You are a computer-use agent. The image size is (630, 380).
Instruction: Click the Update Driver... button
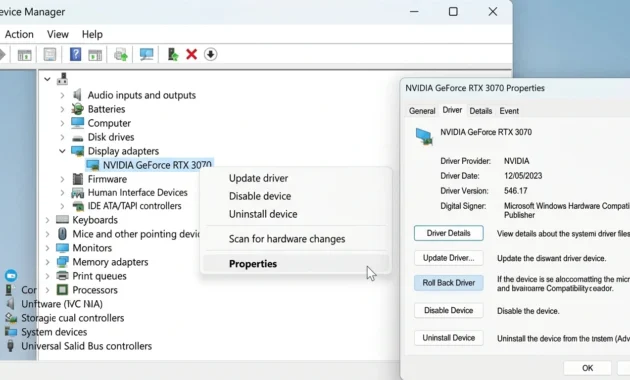449,258
